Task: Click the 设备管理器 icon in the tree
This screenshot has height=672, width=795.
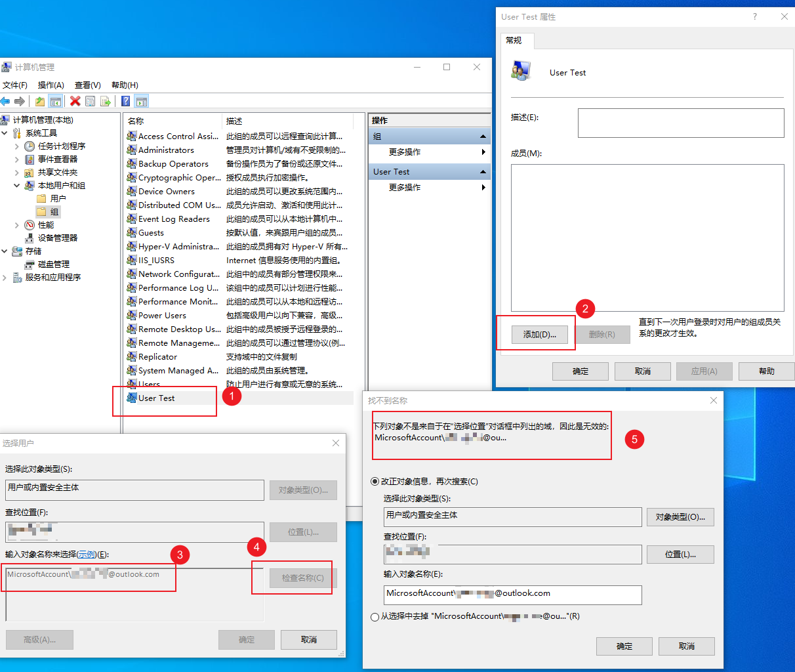Action: [30, 238]
